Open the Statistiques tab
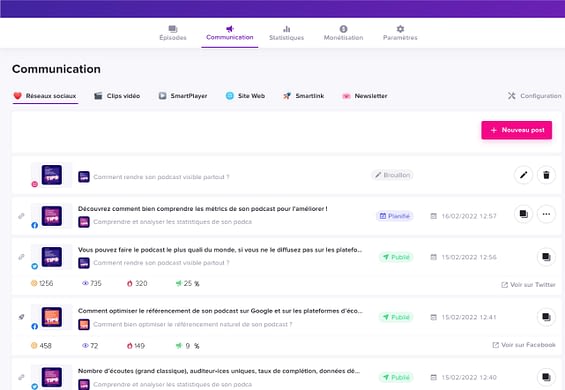The image size is (565, 390). pos(286,33)
